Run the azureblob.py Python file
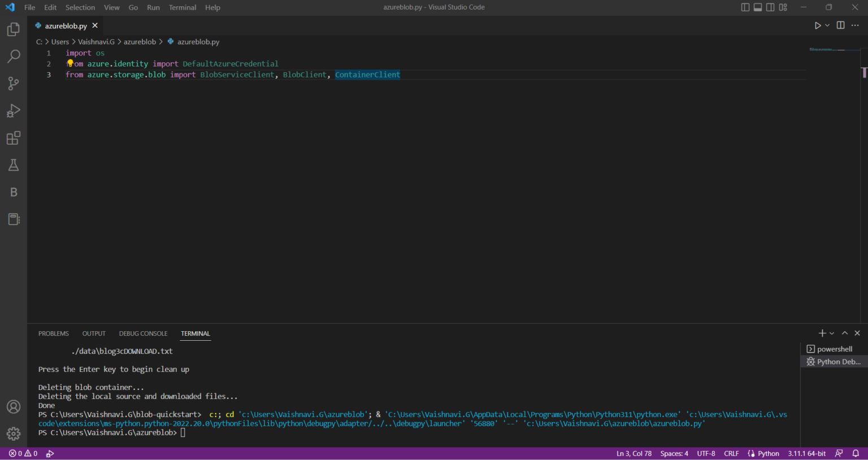 (817, 25)
